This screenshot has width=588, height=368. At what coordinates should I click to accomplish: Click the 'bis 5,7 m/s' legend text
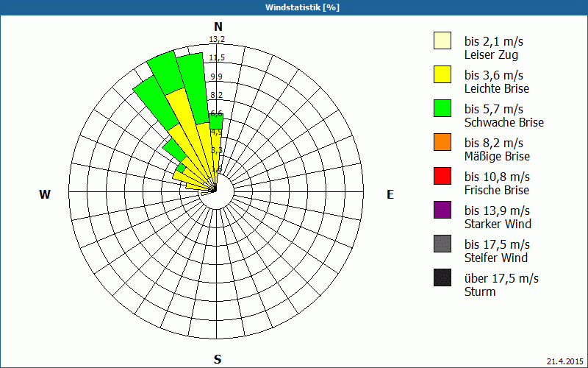tap(493, 109)
